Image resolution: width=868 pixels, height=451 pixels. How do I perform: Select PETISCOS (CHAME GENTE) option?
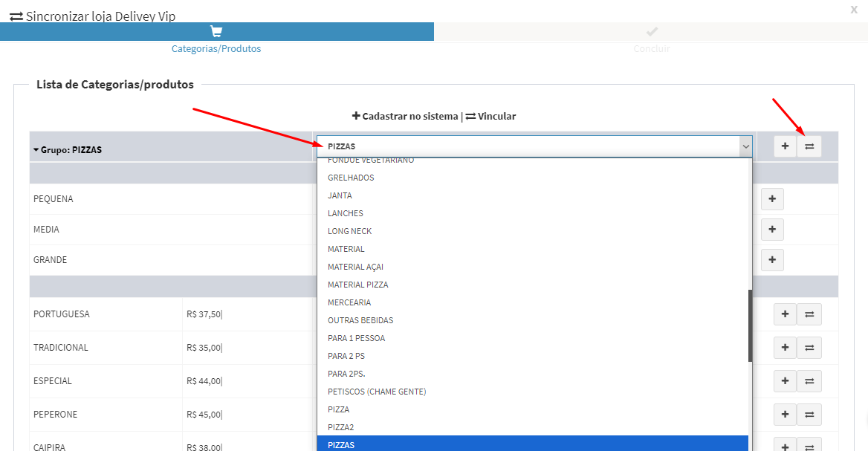(x=377, y=392)
